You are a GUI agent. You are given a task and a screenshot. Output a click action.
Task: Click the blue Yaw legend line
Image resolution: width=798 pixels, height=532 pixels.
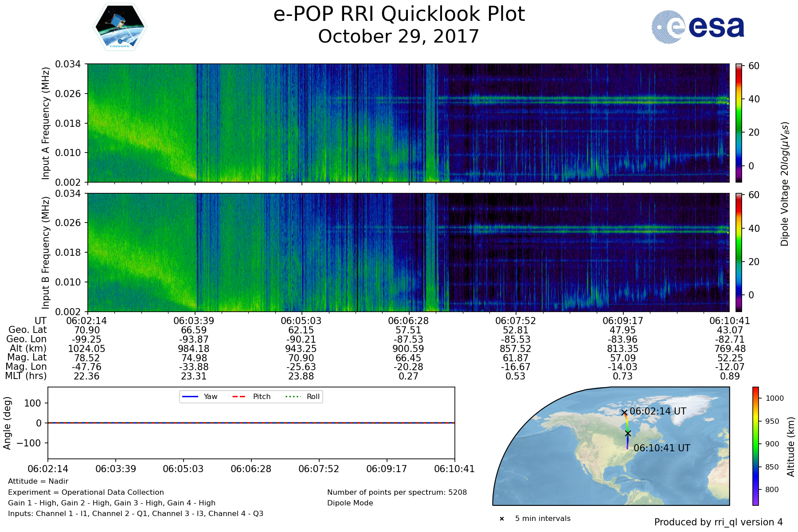pyautogui.click(x=190, y=397)
